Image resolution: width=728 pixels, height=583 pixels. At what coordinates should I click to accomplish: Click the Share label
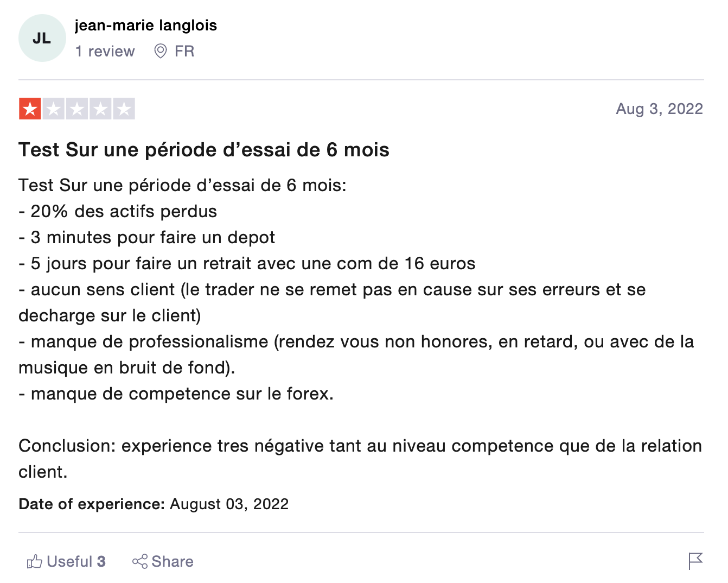(173, 561)
